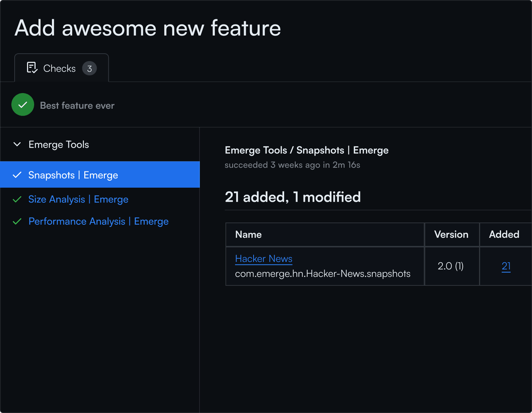
Task: Click the Version column header
Action: pyautogui.click(x=451, y=234)
